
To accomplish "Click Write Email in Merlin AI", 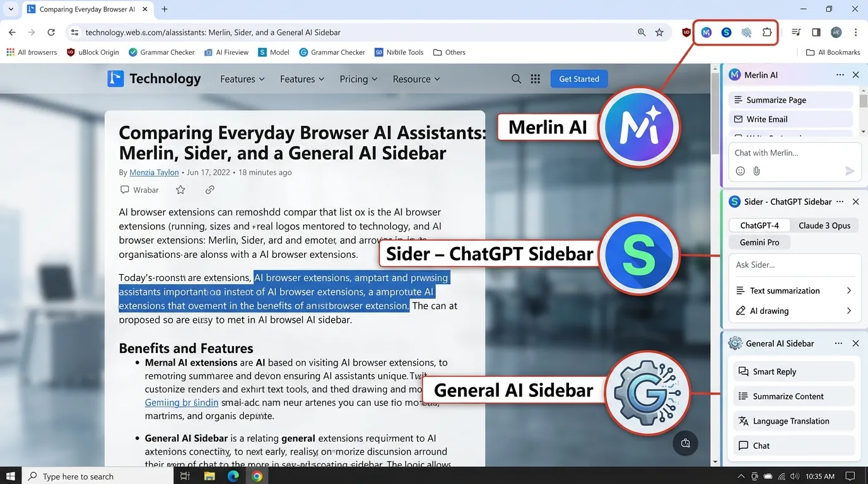I will coord(790,119).
